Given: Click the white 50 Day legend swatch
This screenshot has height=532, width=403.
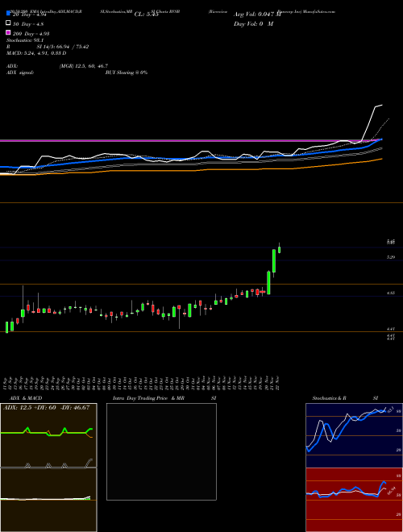Looking at the screenshot, I should [x=8, y=23].
